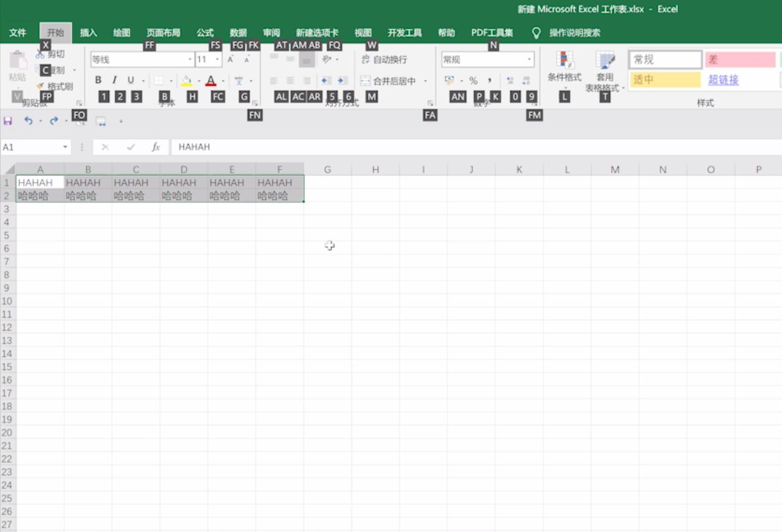Switch to the 页面布局 (Page Layout) tab

(163, 33)
